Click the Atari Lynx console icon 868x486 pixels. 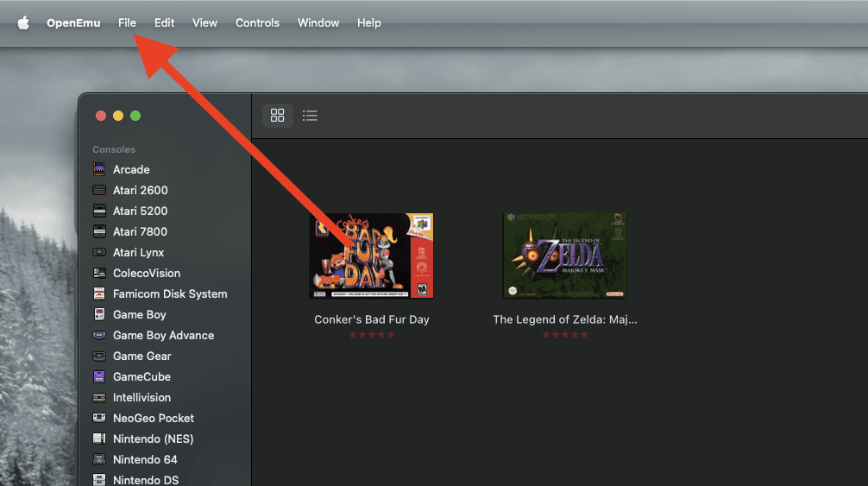point(99,252)
